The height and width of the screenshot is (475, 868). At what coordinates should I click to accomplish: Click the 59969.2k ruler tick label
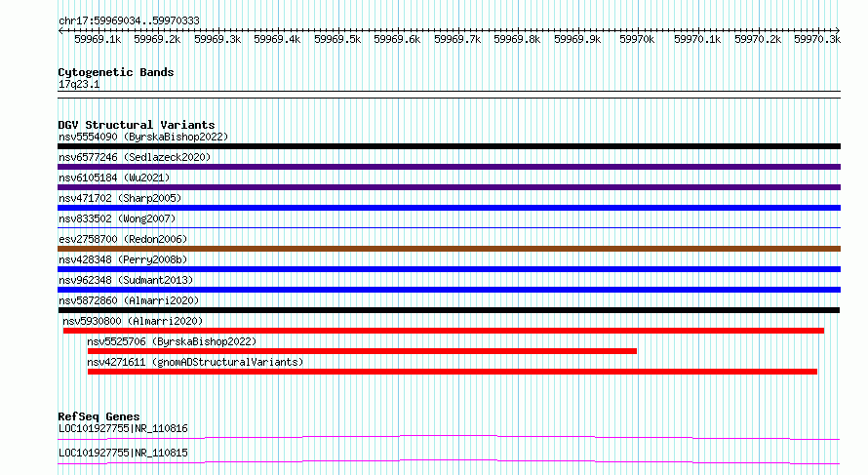[x=157, y=39]
